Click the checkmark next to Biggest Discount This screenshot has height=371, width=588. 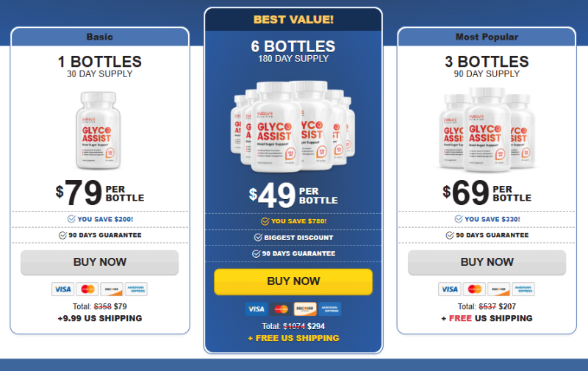pos(258,237)
